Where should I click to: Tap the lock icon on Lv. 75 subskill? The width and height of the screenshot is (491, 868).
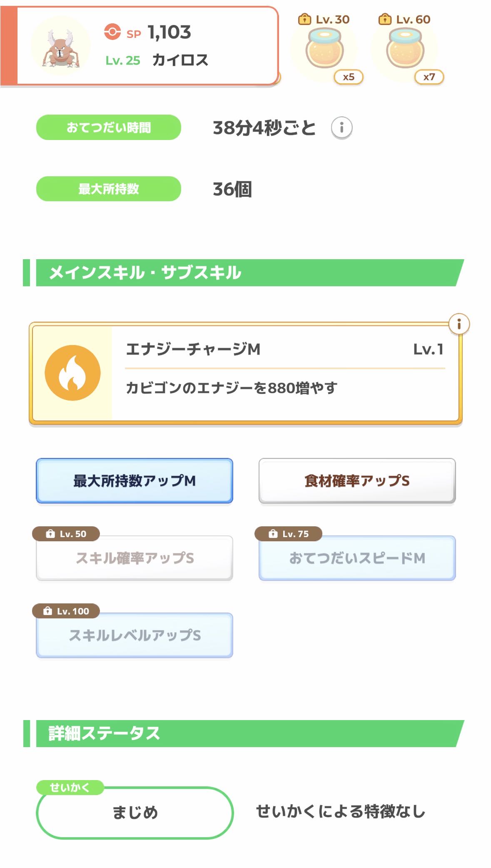pos(273,534)
